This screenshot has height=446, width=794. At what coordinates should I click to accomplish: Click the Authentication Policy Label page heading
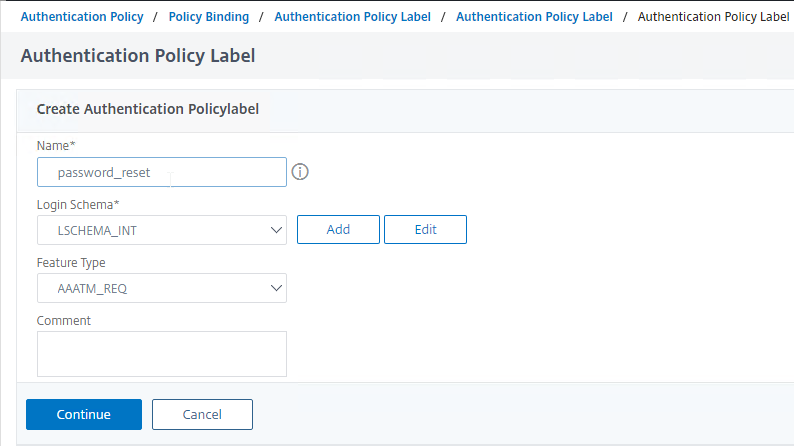[138, 56]
